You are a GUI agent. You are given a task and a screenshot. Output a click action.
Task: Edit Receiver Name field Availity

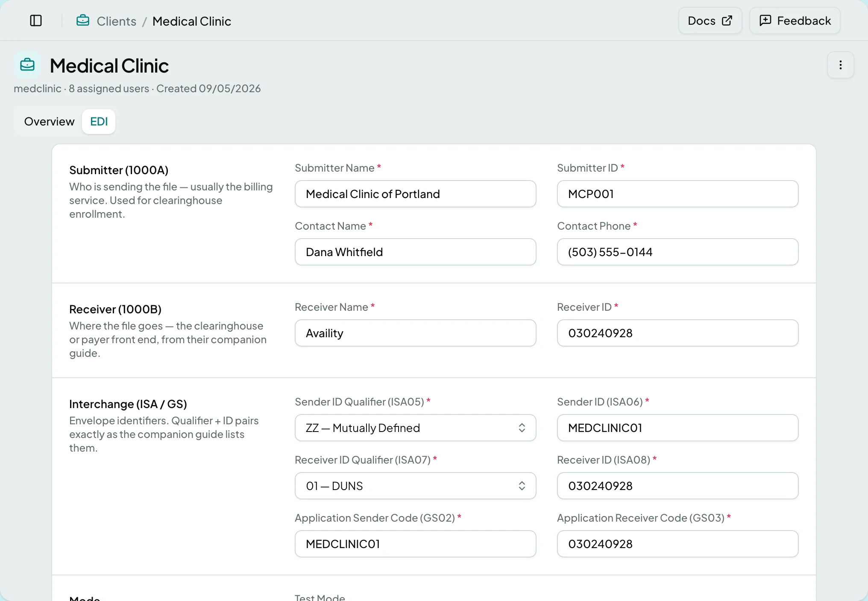(x=415, y=333)
